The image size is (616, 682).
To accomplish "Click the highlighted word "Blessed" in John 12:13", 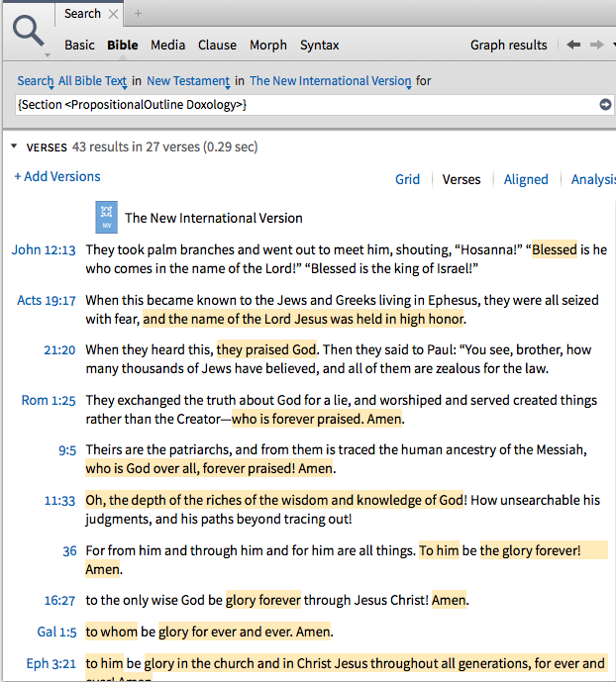I will 555,249.
